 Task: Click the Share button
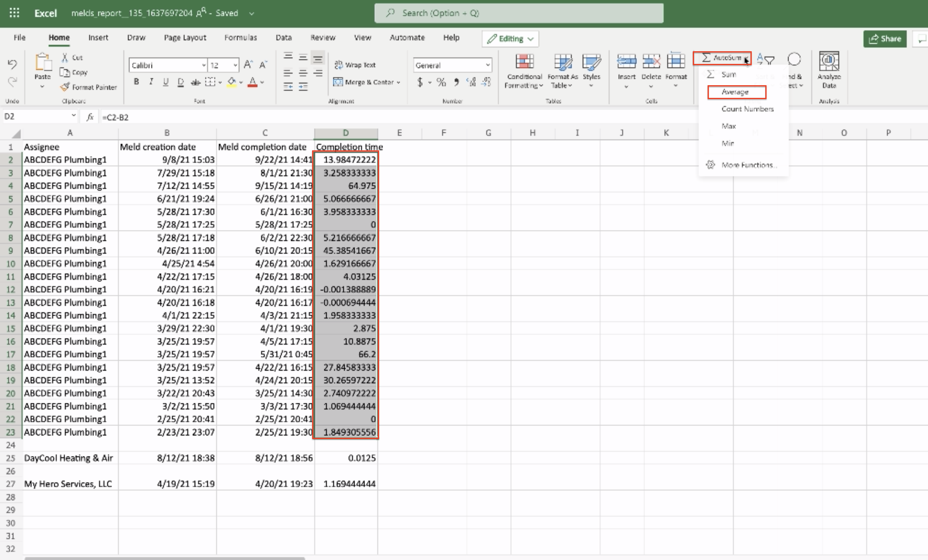coord(884,39)
